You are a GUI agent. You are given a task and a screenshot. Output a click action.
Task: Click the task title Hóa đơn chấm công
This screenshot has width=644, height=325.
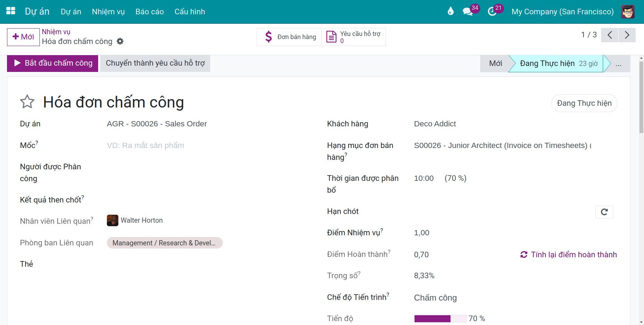(x=114, y=102)
